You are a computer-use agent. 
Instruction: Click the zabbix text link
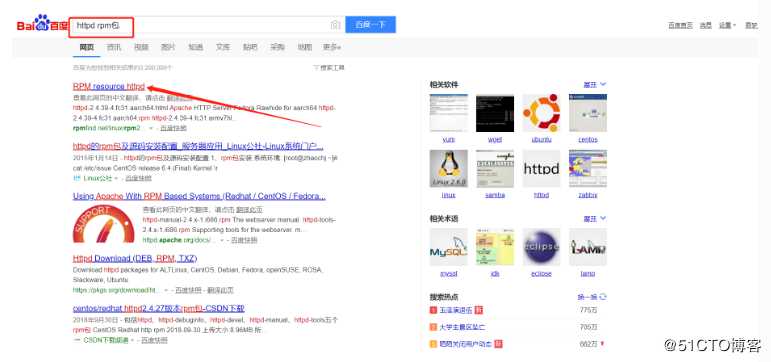point(588,195)
